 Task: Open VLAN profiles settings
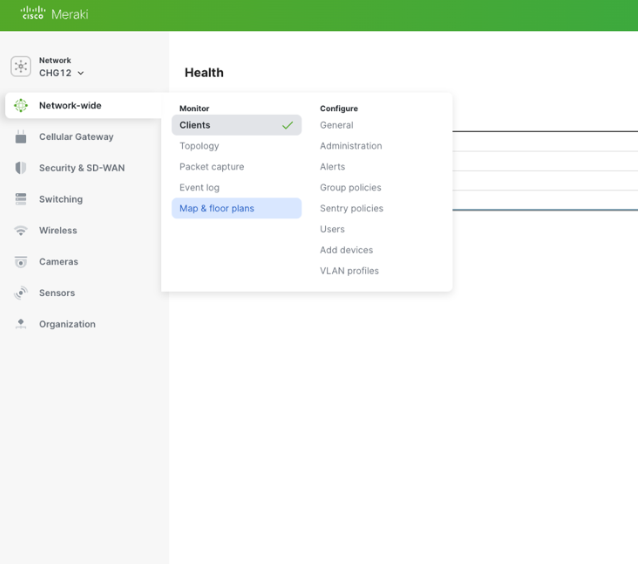(x=349, y=271)
